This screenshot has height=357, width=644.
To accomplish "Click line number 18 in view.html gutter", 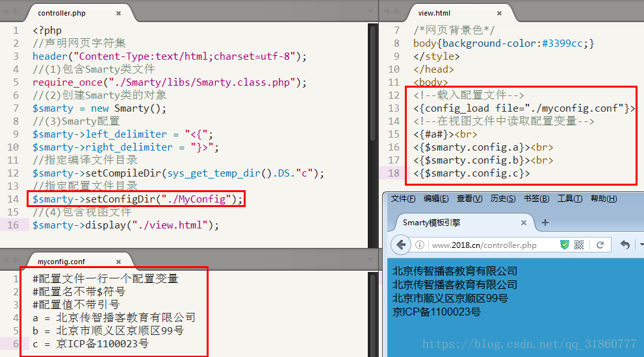I will pos(393,173).
